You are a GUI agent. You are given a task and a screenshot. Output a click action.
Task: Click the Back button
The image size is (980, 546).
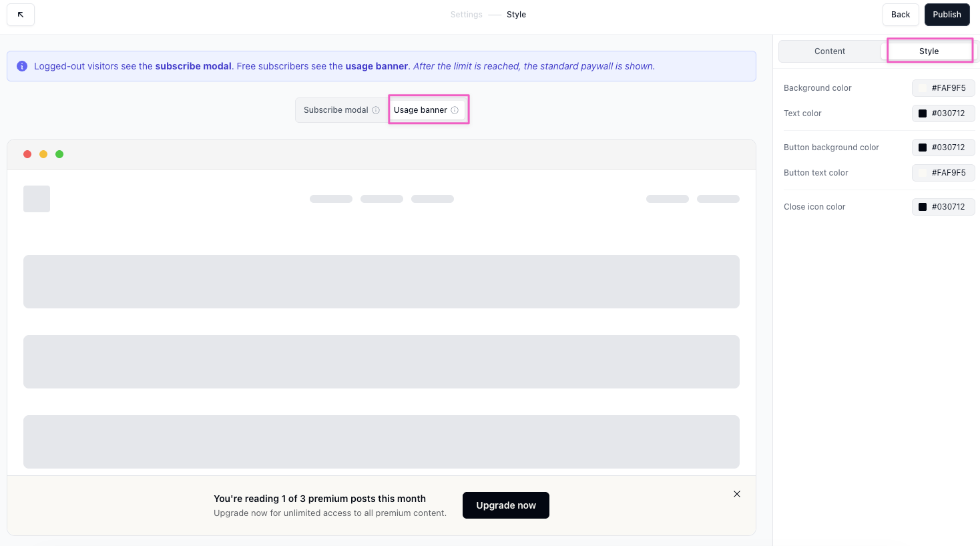pyautogui.click(x=900, y=15)
